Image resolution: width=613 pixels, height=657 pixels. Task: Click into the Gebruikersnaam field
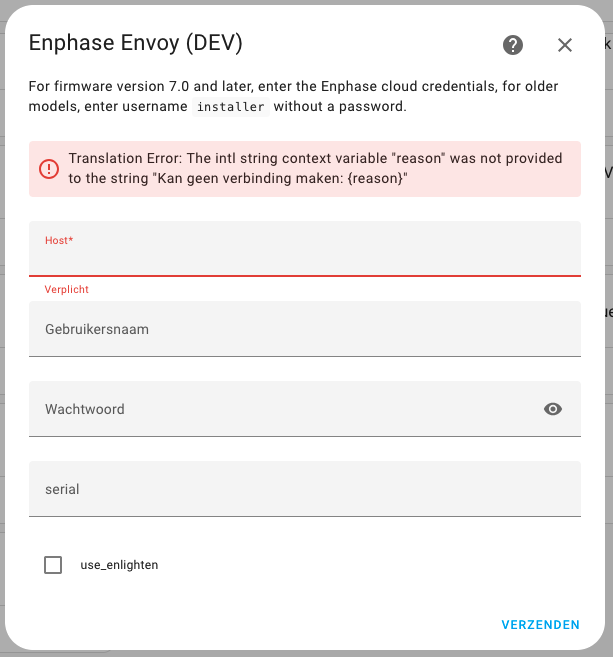coord(304,329)
